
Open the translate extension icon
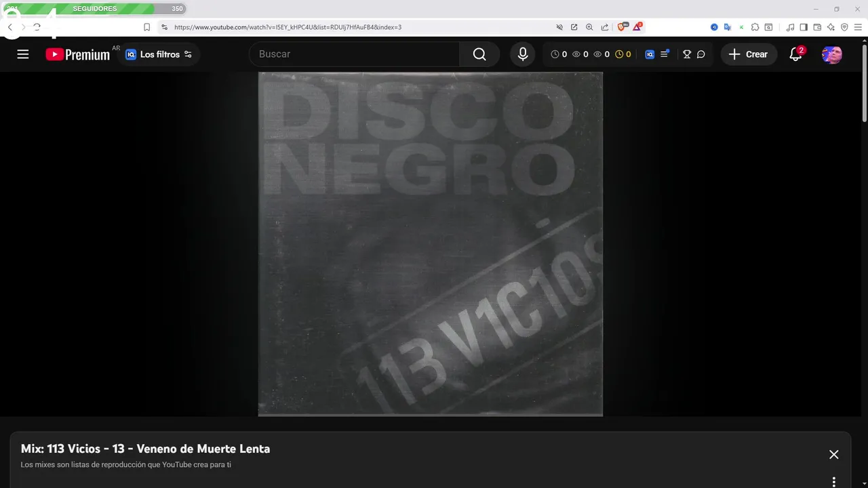point(728,27)
